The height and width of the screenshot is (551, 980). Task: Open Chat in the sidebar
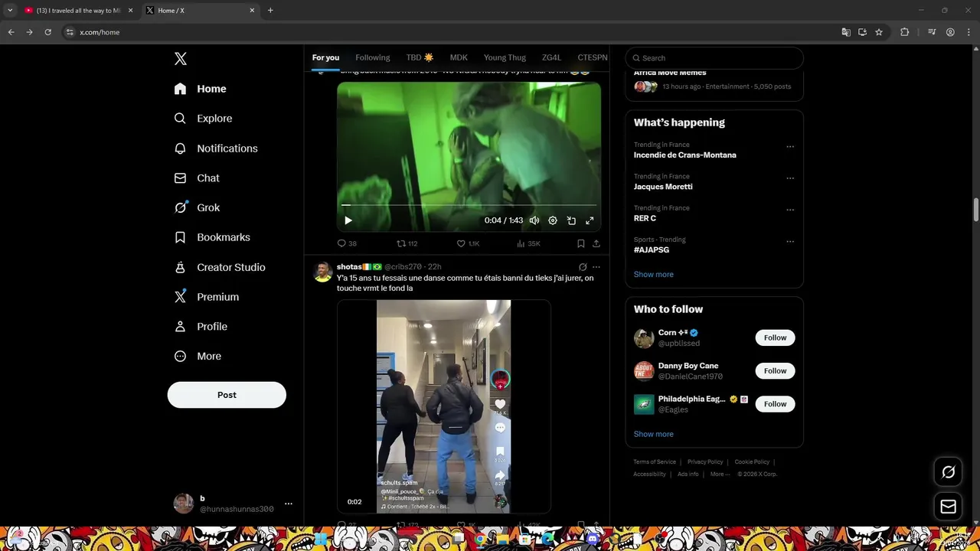tap(197, 178)
